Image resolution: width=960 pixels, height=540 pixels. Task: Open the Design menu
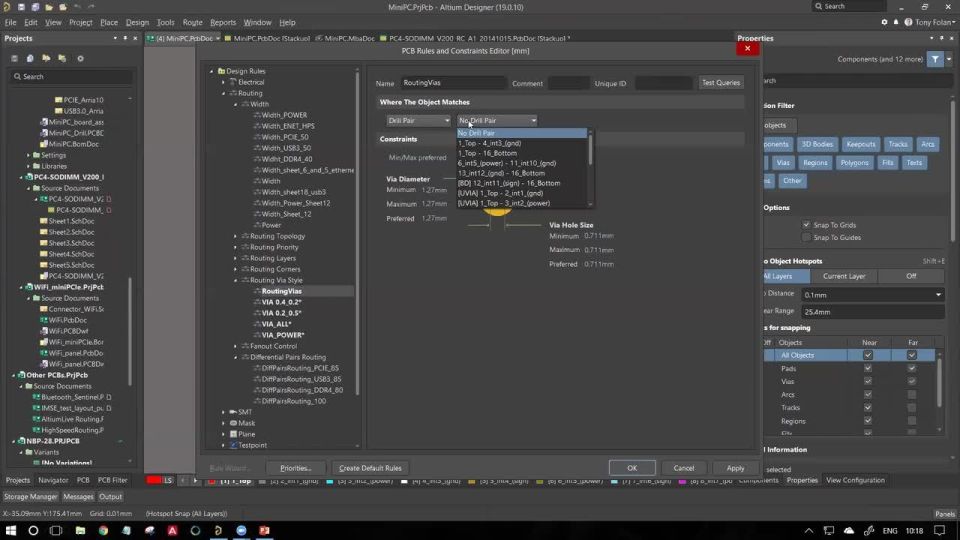(137, 22)
